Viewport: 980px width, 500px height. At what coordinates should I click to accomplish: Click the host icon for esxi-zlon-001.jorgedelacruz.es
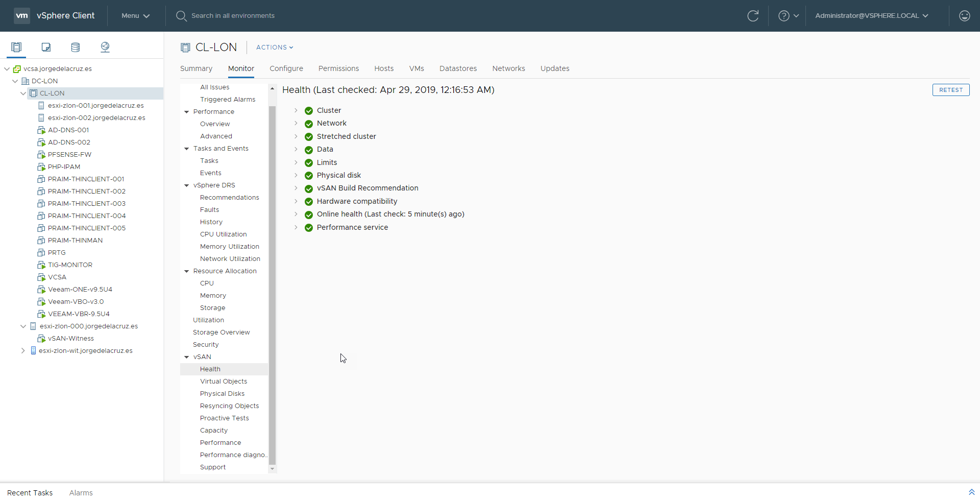click(41, 106)
